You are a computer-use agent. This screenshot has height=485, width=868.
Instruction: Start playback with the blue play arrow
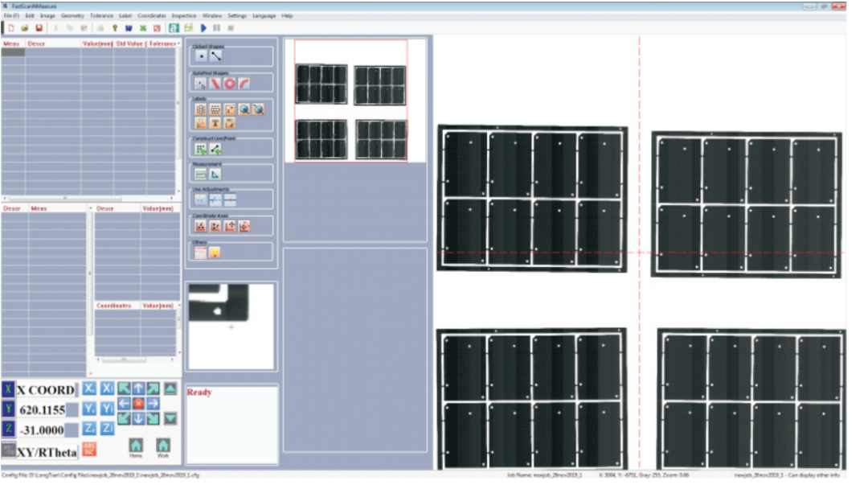(203, 27)
